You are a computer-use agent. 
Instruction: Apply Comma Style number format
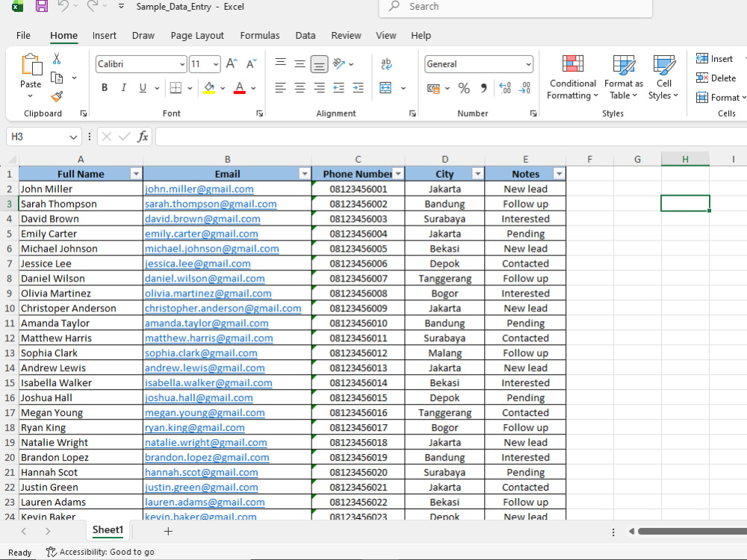coord(483,88)
